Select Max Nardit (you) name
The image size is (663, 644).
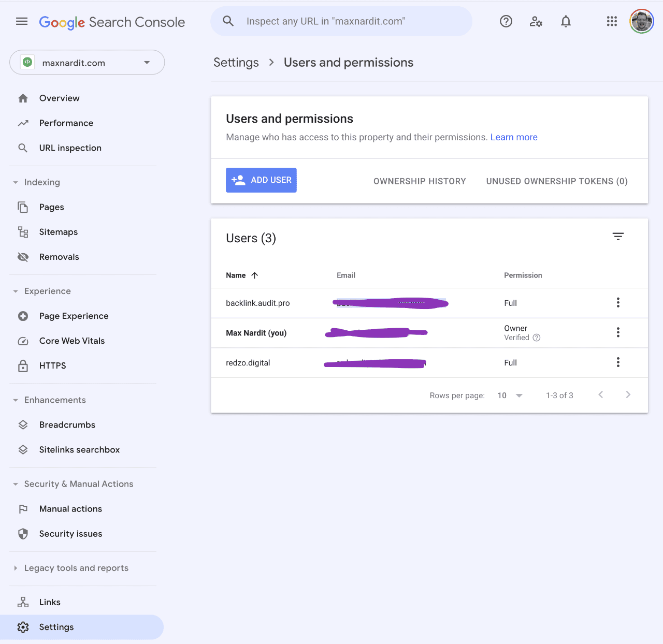click(x=256, y=333)
